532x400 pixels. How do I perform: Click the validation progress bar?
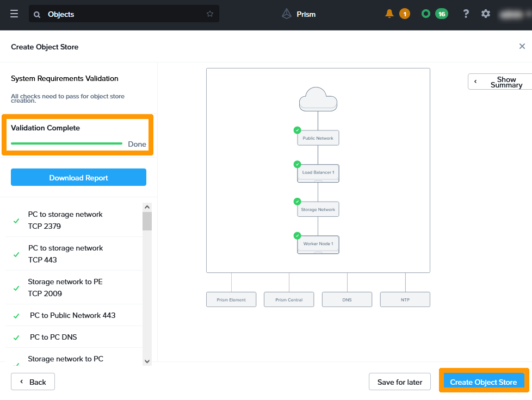point(66,143)
